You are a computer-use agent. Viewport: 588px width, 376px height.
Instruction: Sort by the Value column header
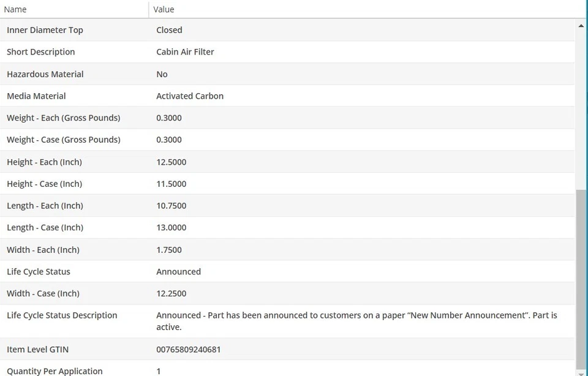click(x=164, y=9)
